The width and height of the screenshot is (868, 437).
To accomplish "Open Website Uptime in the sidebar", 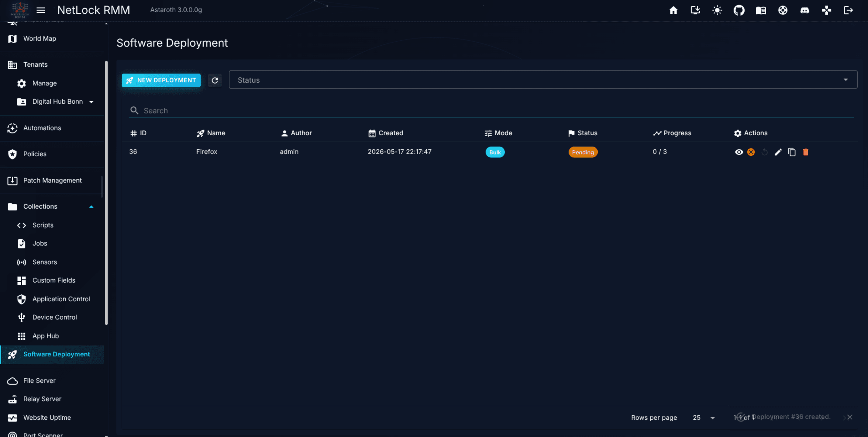I will [52, 418].
